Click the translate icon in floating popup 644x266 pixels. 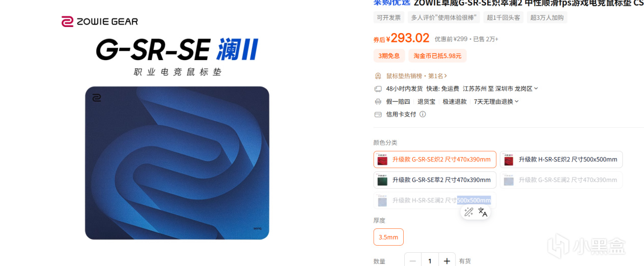click(x=483, y=212)
